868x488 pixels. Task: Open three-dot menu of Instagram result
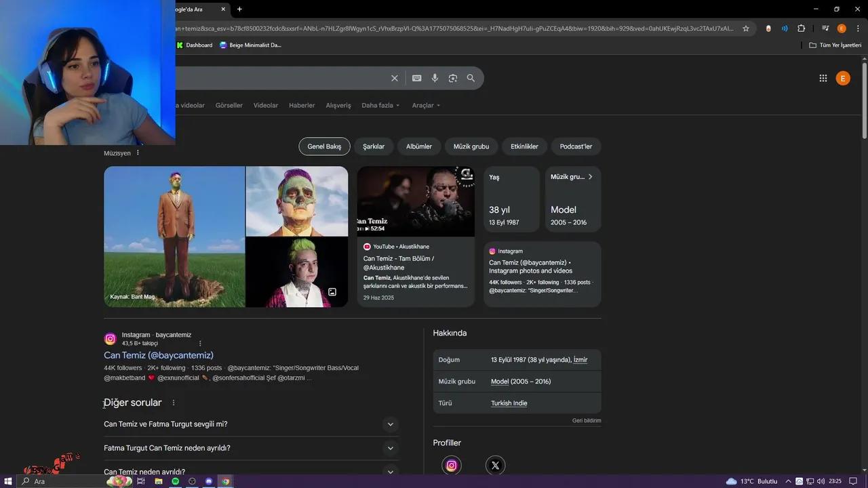(x=200, y=343)
